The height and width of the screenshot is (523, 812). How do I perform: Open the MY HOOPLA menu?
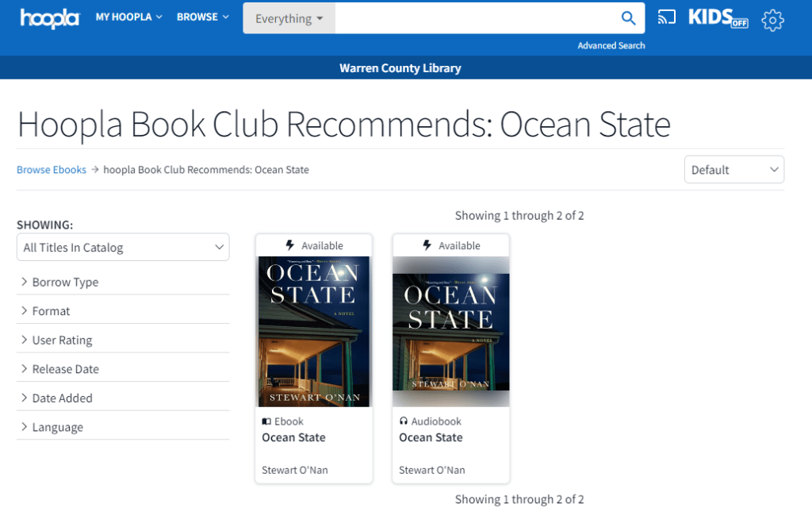[x=128, y=17]
